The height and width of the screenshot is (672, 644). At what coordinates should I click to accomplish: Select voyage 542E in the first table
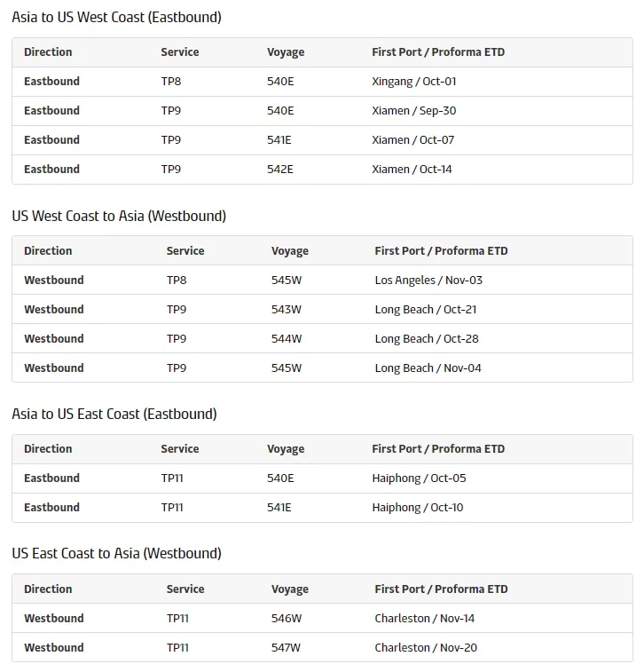pyautogui.click(x=280, y=170)
